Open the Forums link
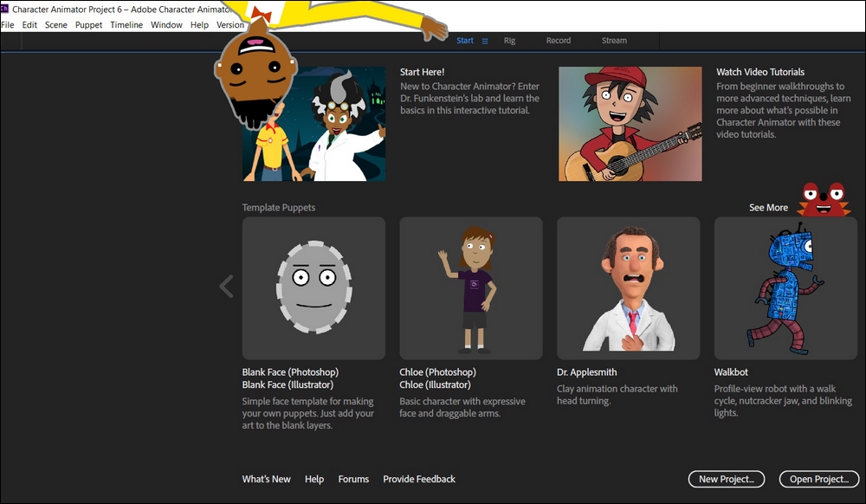866x504 pixels. tap(353, 479)
